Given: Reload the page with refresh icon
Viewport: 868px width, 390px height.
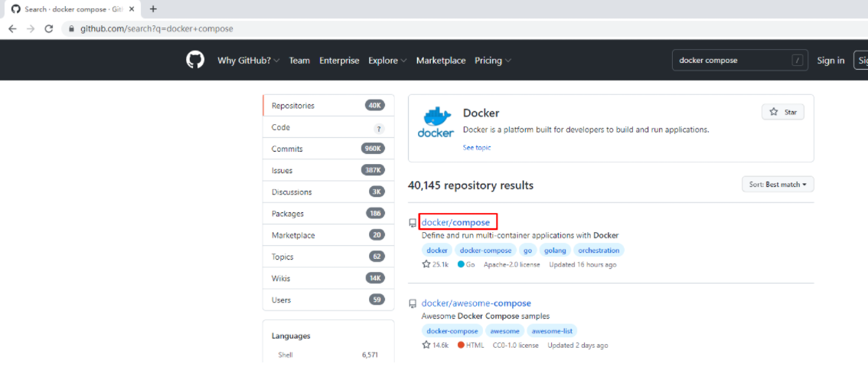Looking at the screenshot, I should point(49,29).
